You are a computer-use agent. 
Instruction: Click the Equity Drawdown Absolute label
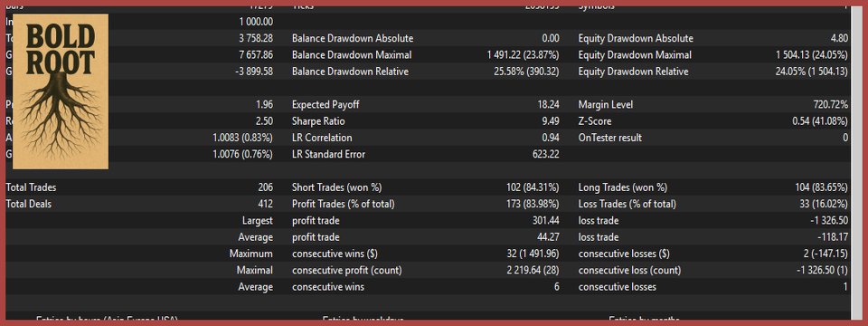[636, 38]
